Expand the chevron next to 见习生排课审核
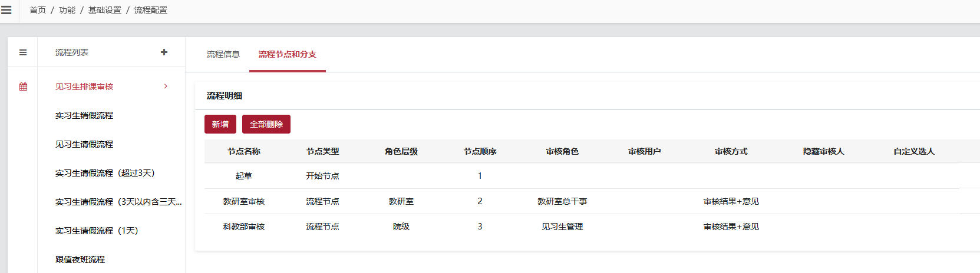The height and width of the screenshot is (273, 980). tap(166, 86)
